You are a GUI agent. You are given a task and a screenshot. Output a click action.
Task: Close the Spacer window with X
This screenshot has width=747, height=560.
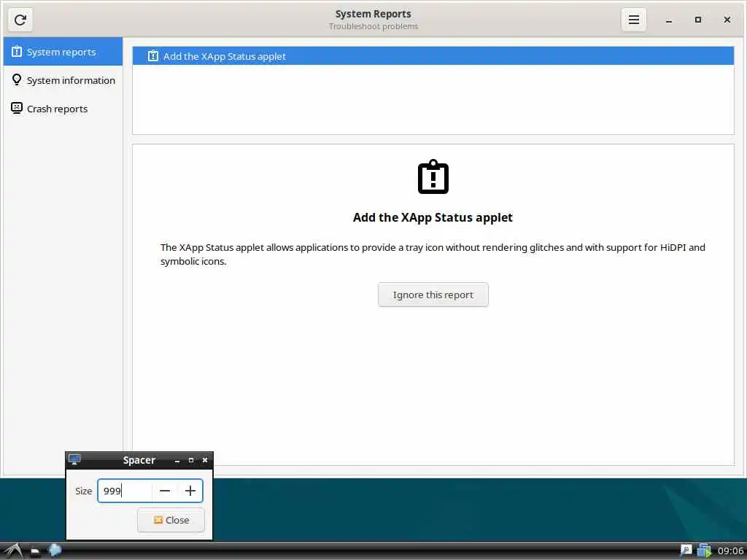click(x=205, y=461)
